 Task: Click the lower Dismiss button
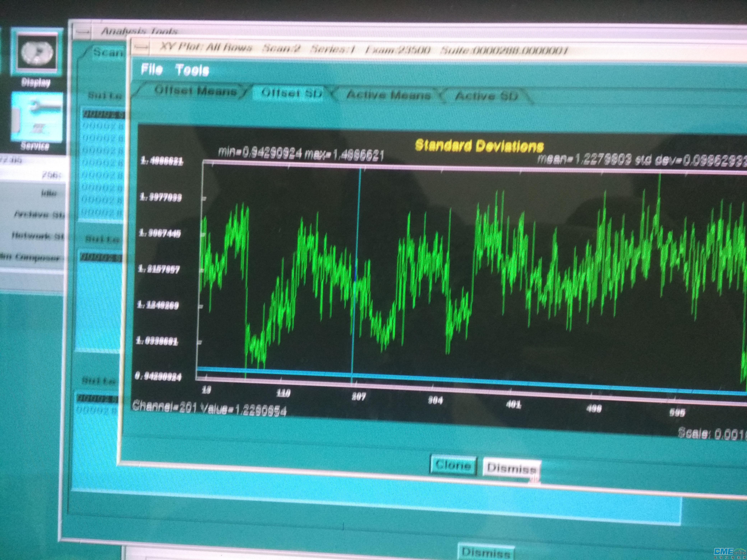(486, 553)
